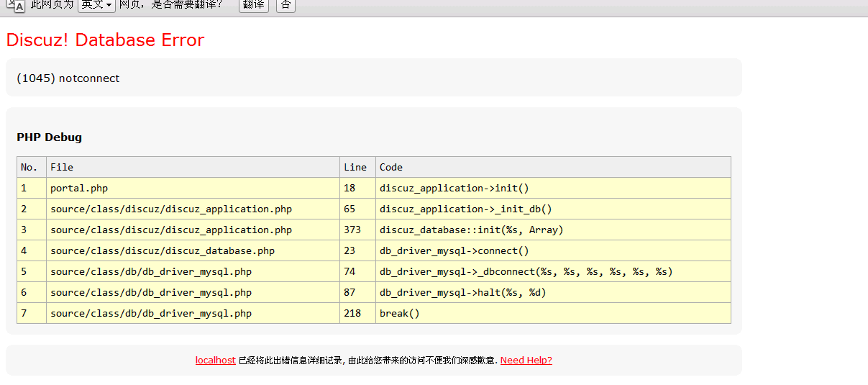Select the discuz_application->init() code cell
The width and height of the screenshot is (868, 385).
click(x=554, y=189)
